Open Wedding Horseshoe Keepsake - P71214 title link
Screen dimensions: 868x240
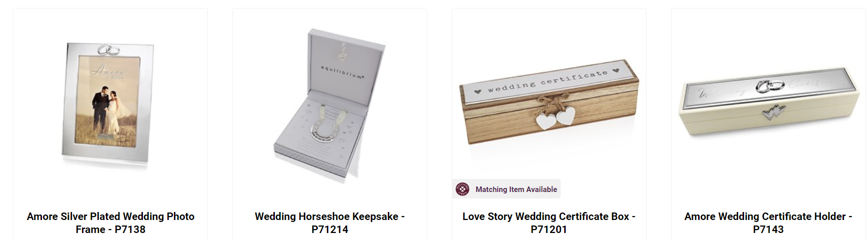(x=330, y=223)
